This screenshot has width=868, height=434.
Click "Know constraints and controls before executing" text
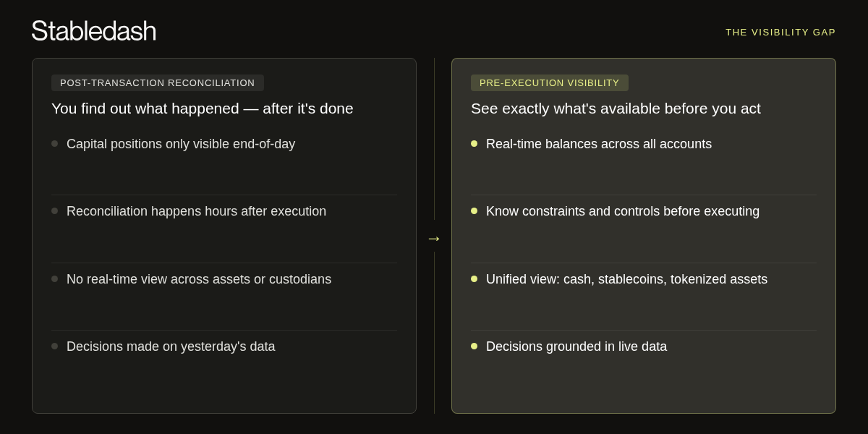(623, 211)
